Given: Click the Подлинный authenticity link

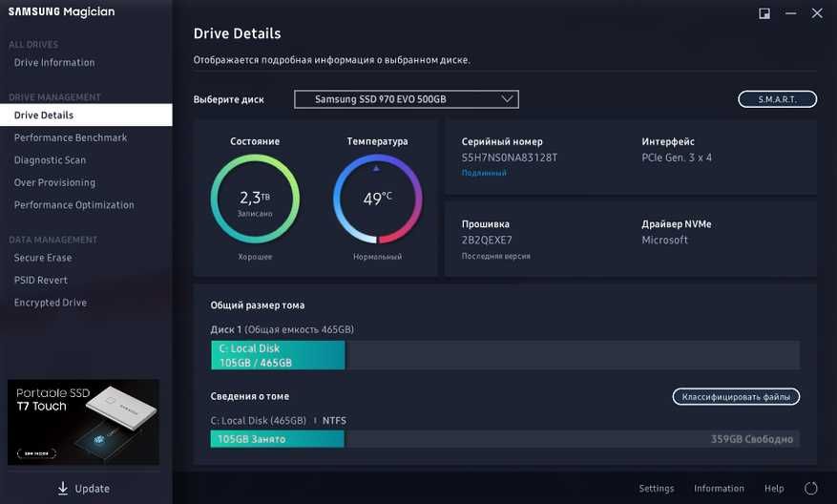Looking at the screenshot, I should tap(484, 173).
